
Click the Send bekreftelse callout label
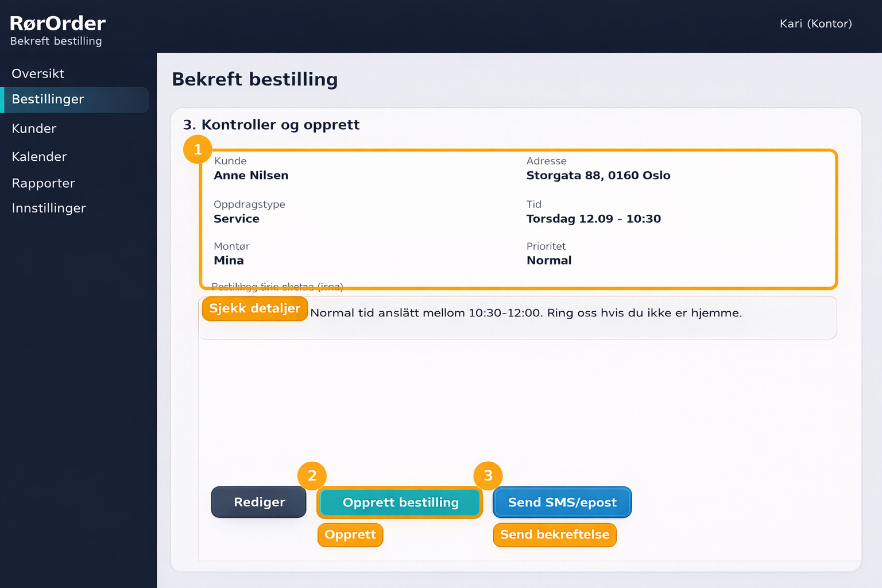tap(554, 535)
